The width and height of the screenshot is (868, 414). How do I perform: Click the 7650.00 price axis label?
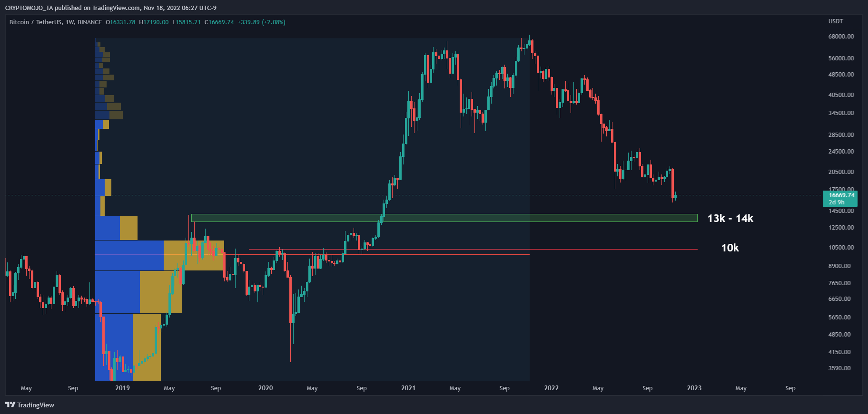tap(839, 283)
